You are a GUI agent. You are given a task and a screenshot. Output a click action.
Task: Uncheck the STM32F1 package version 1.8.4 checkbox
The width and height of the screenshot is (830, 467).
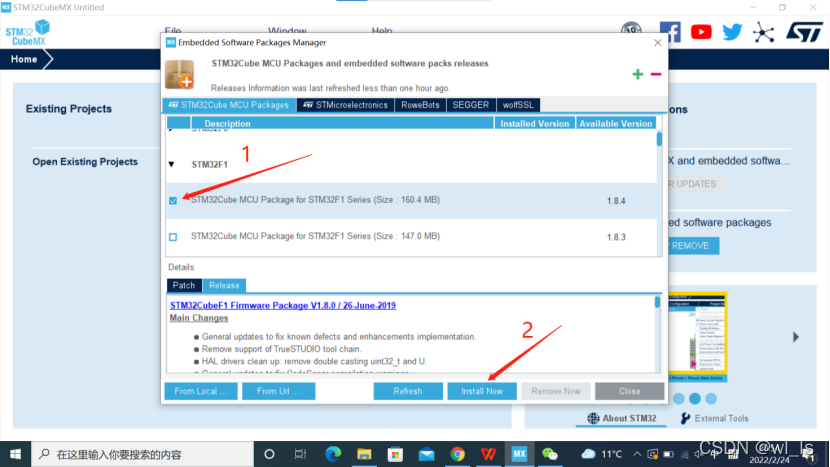point(173,201)
